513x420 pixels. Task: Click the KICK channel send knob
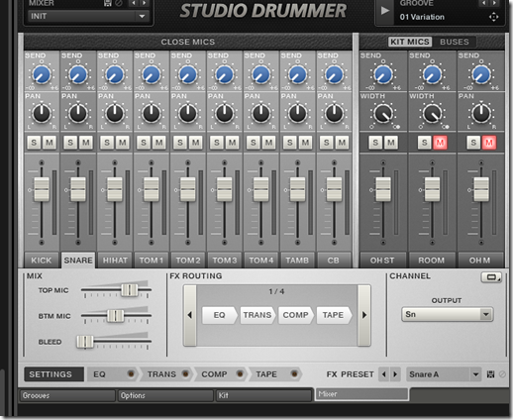[x=42, y=74]
